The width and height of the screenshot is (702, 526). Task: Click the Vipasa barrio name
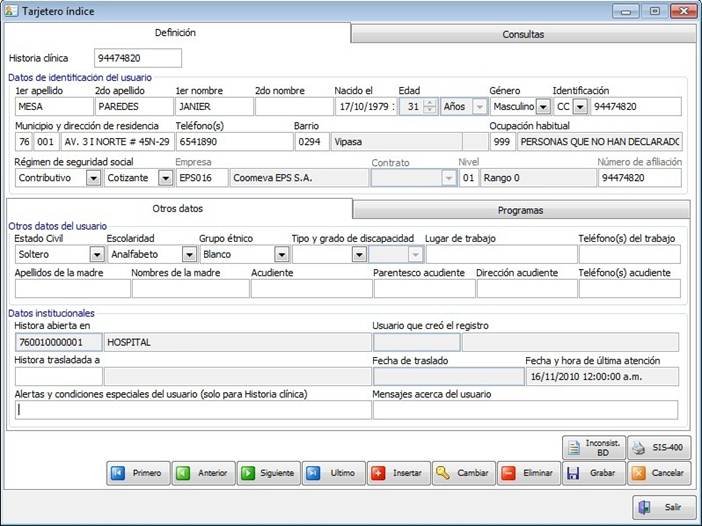click(397, 142)
